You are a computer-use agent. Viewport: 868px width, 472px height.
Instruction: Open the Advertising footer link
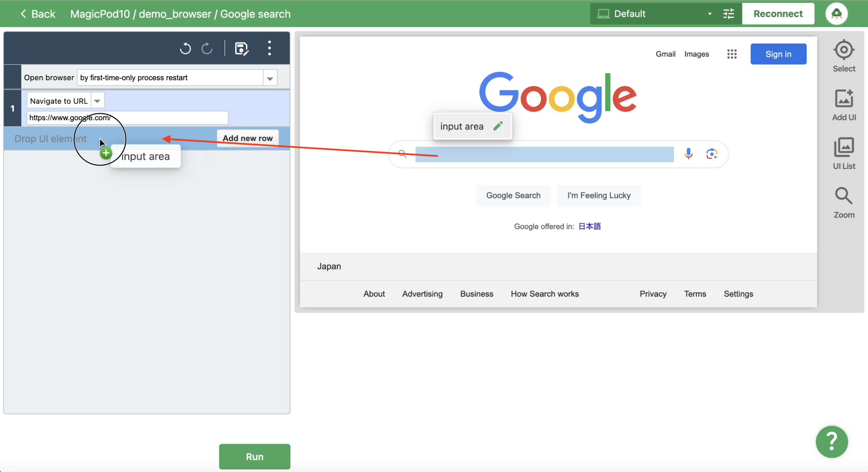click(x=422, y=294)
